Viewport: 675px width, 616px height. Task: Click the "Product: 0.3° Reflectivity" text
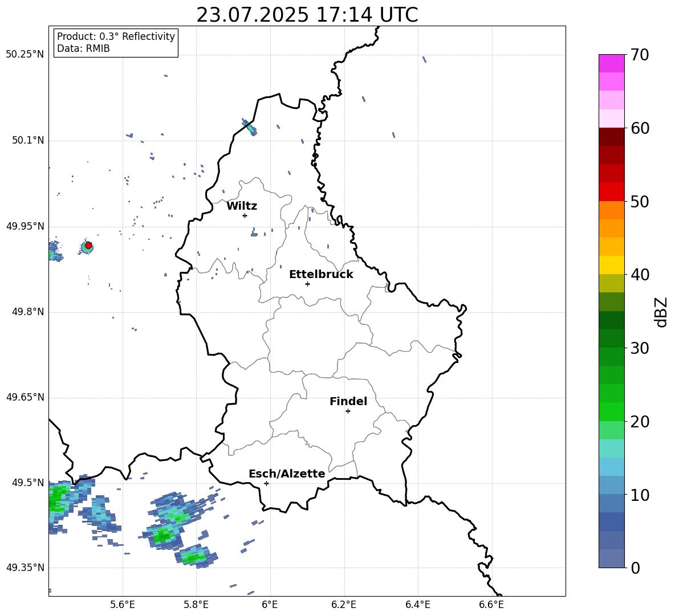coord(116,36)
